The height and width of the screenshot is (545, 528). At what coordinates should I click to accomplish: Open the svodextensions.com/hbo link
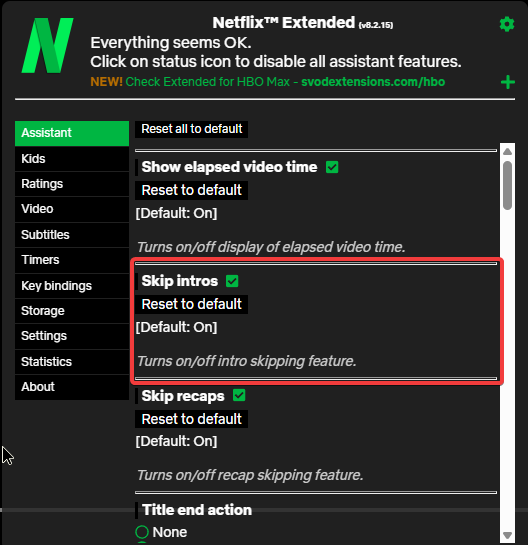(x=373, y=82)
